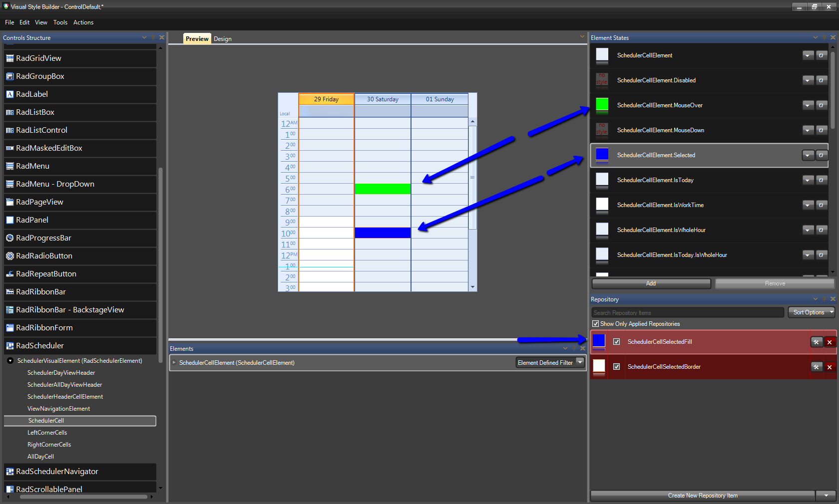Reset the SchedulerCellElement.IsToday state
Viewport: 839px width, 504px height.
[x=822, y=180]
